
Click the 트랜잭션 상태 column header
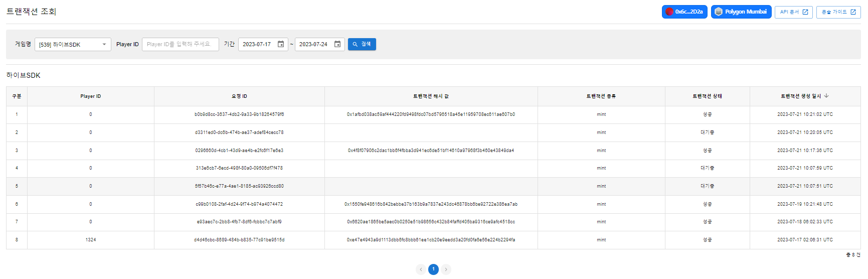(708, 96)
